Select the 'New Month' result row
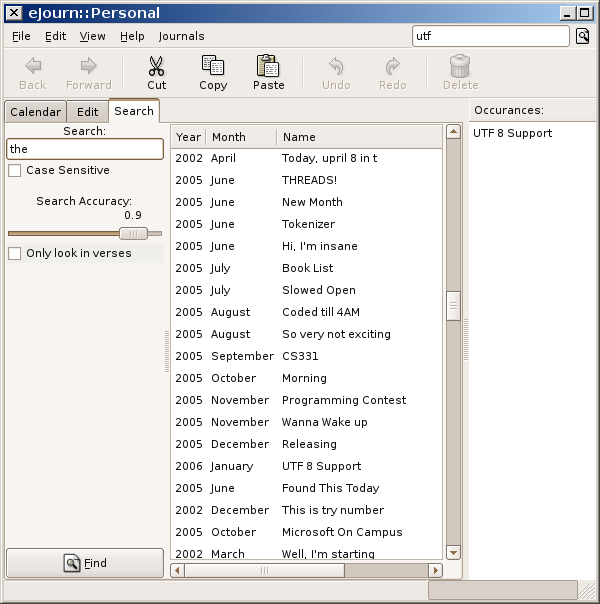The width and height of the screenshot is (600, 604). click(307, 202)
